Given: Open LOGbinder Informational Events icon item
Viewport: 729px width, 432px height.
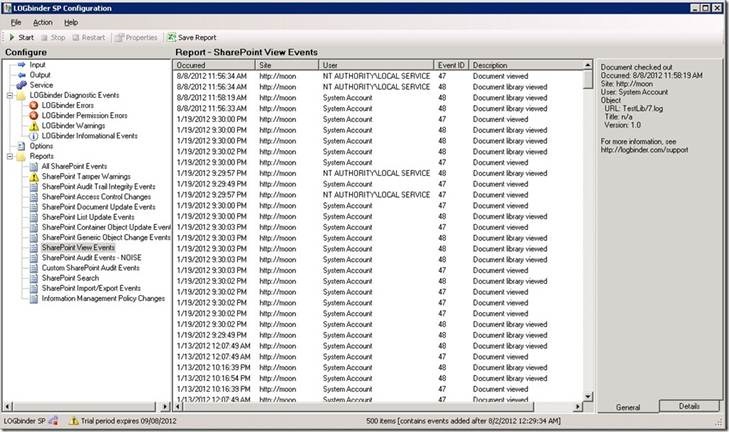Looking at the screenshot, I should [x=33, y=135].
